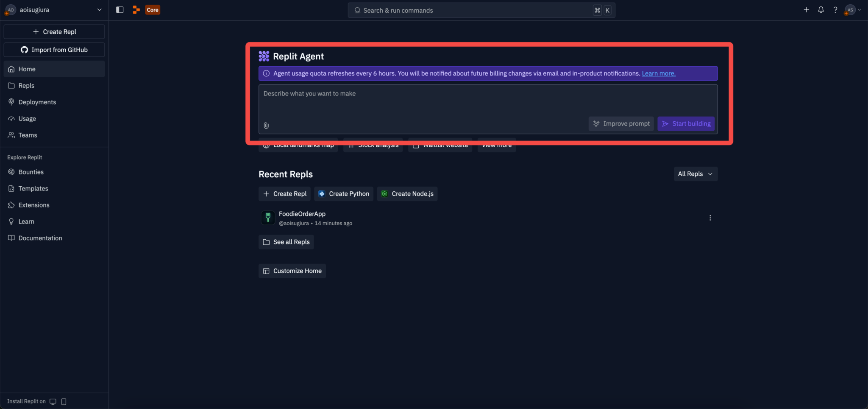Expand the aoisugiura account dropdown
The height and width of the screenshot is (409, 868).
tap(99, 10)
